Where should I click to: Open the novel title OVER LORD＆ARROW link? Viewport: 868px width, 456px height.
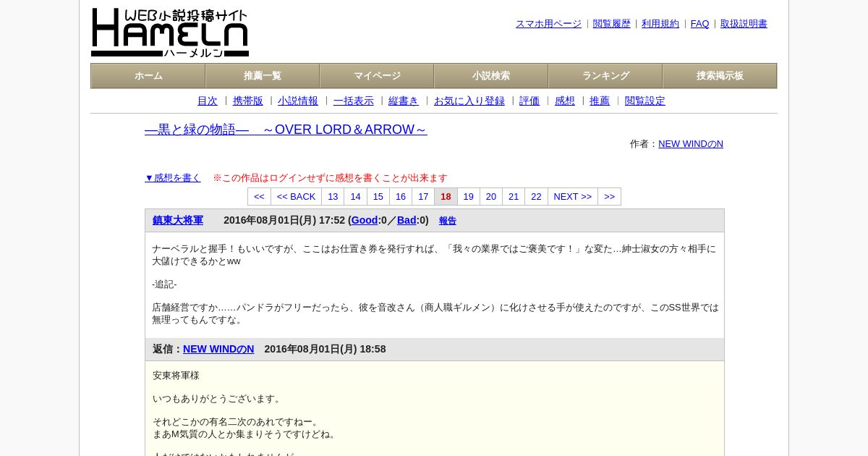[x=286, y=130]
